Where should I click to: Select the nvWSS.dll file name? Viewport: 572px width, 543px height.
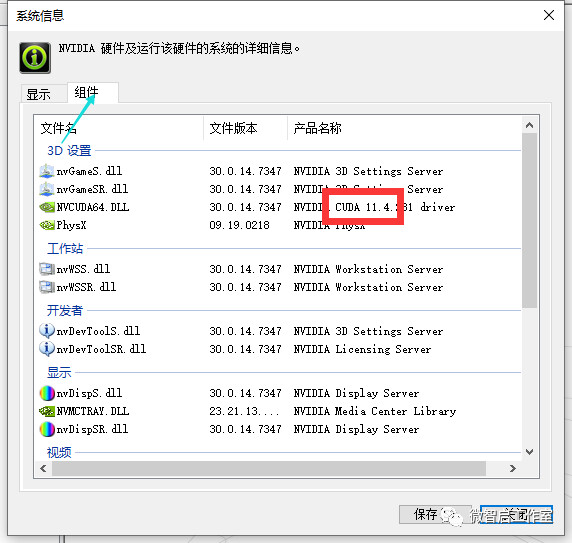pos(83,269)
